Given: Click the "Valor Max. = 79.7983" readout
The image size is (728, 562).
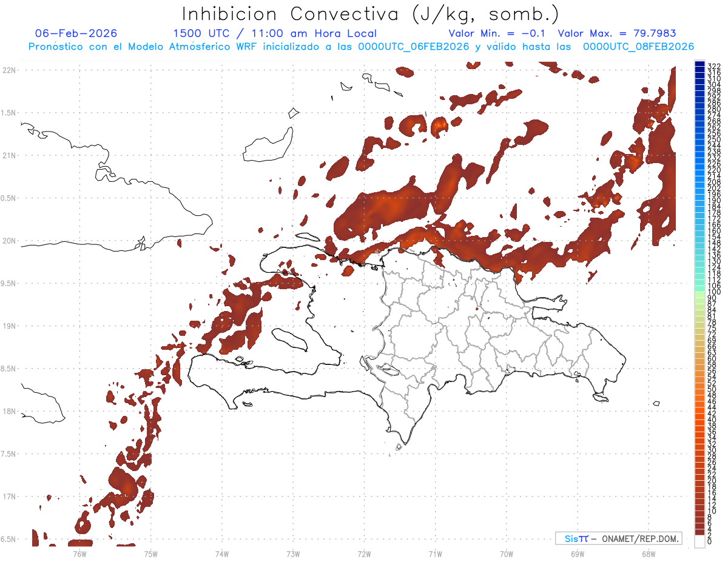Looking at the screenshot, I should coord(617,34).
